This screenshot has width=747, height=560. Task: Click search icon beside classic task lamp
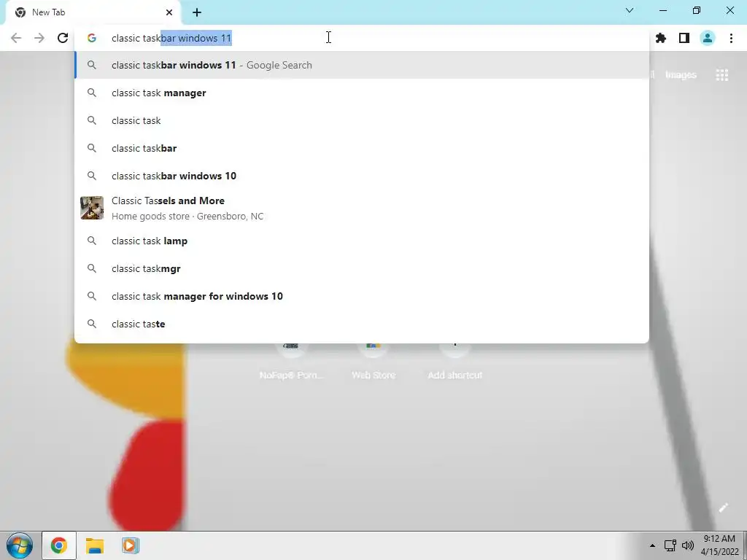[x=92, y=241]
